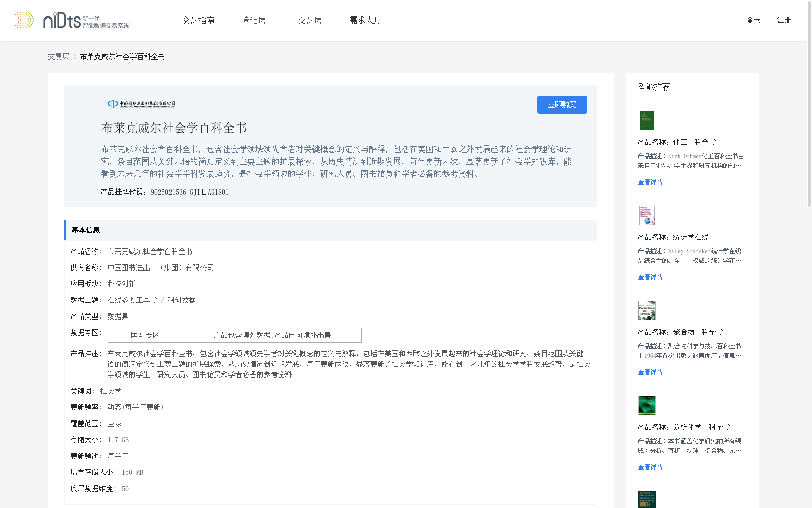The height and width of the screenshot is (508, 812).
Task: Click the 动态(每半年更新) update frequency value
Action: 135,407
